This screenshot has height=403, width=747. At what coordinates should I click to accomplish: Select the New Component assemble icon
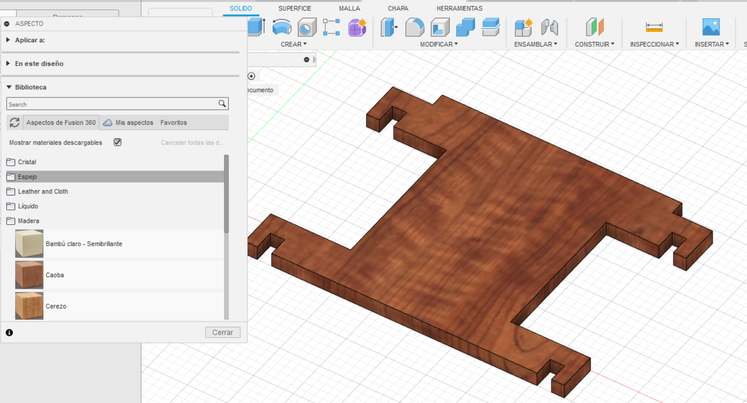pos(523,27)
